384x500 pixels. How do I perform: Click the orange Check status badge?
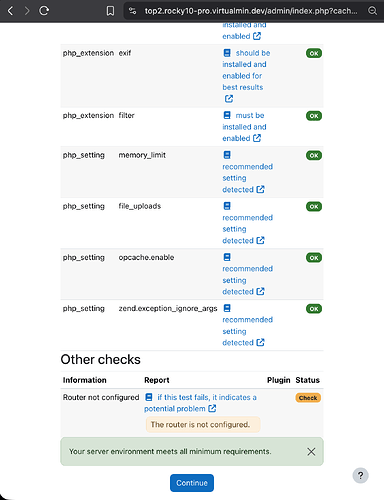(308, 398)
